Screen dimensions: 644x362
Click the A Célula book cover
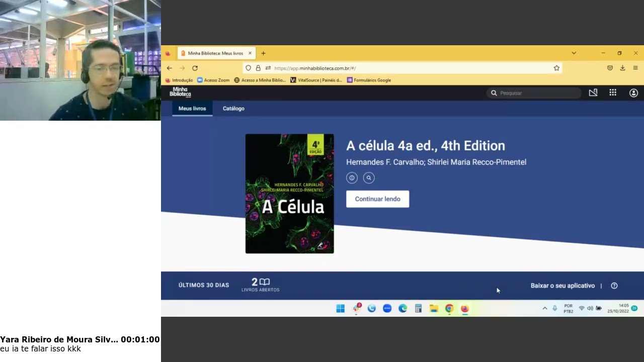click(x=289, y=194)
